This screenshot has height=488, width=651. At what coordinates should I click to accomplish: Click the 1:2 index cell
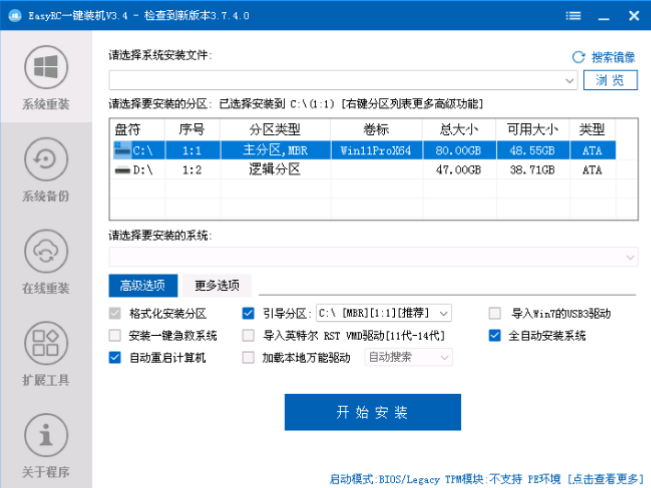point(192,170)
